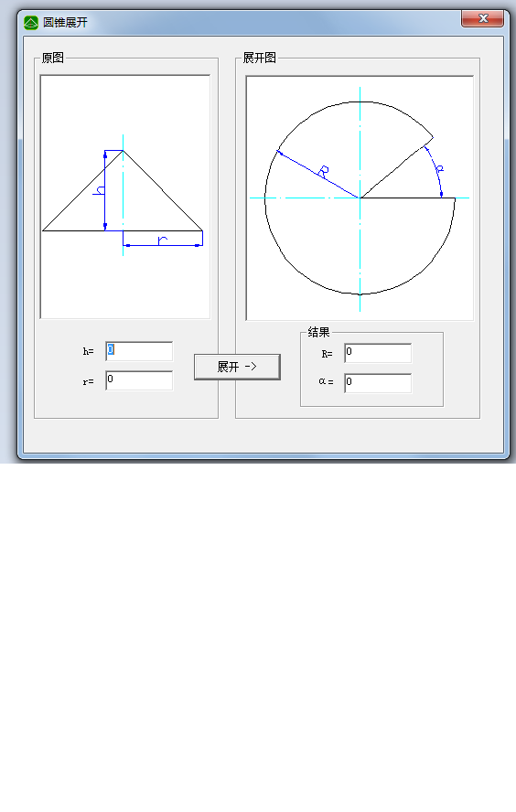
Task: Click the sector diagram in 展开图 panel
Action: (360, 198)
